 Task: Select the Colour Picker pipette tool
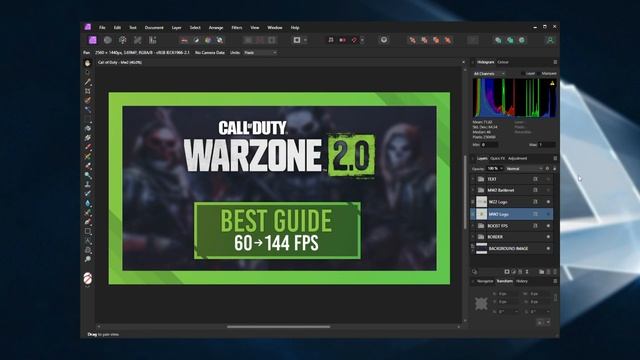tap(87, 82)
